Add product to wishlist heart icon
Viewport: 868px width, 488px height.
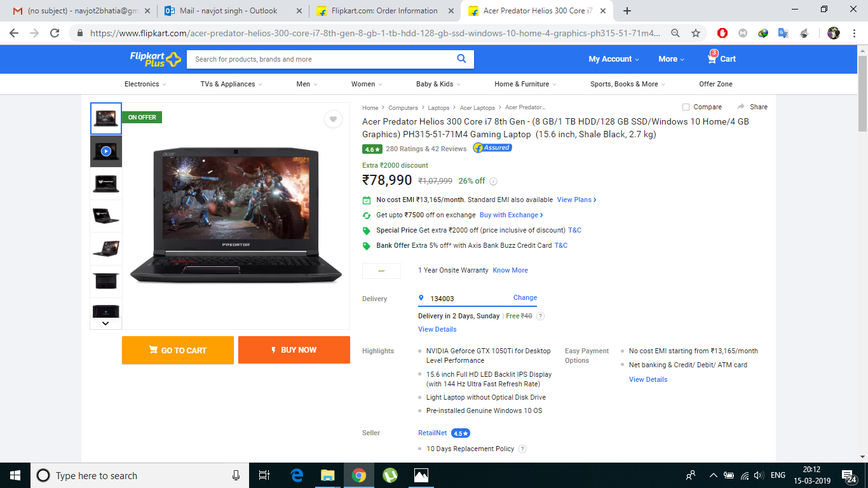tap(333, 119)
